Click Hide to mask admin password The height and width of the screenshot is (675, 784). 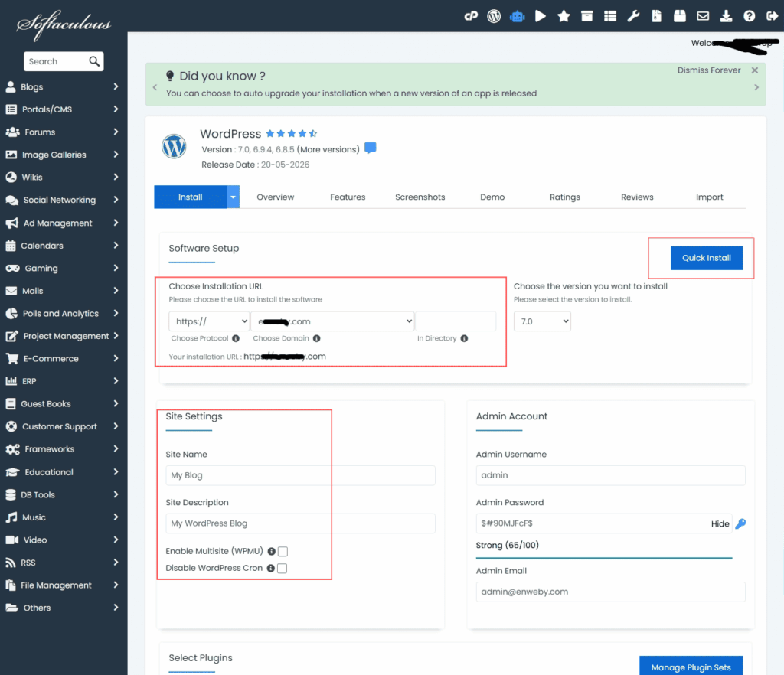point(720,523)
